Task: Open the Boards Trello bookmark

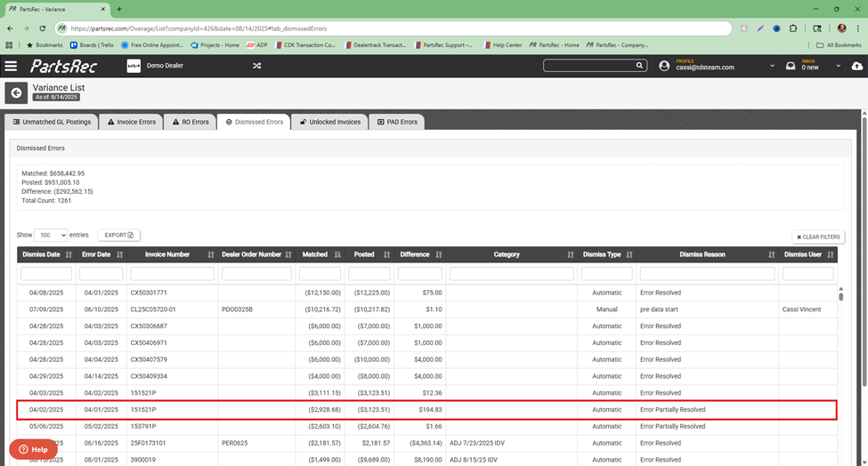Action: coord(92,45)
